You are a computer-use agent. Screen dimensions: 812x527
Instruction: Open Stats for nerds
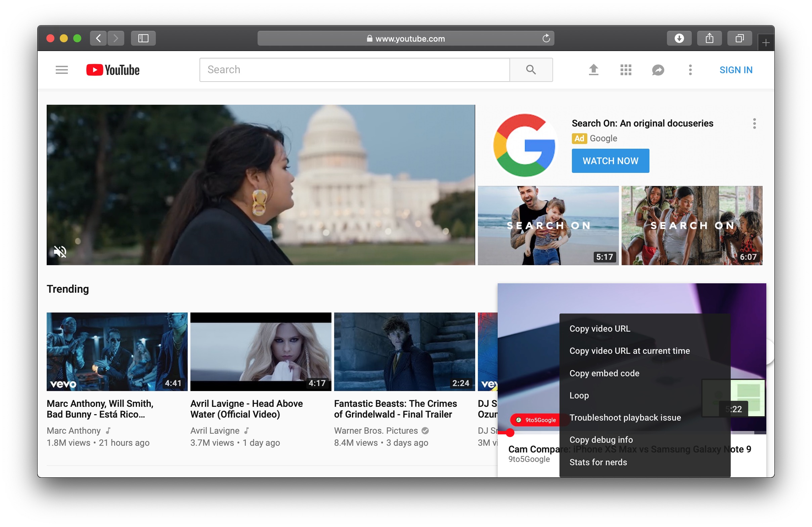(598, 462)
